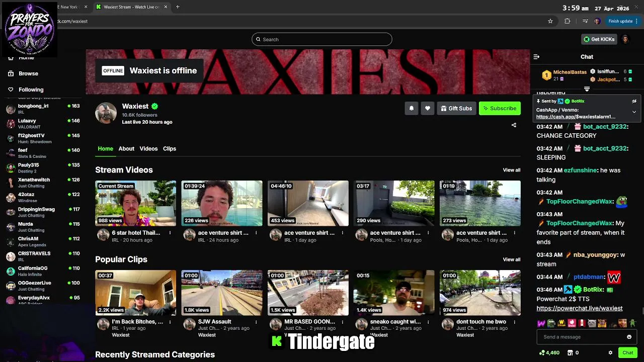Image resolution: width=644 pixels, height=362 pixels.
Task: Open the 03:17 stream video thumbnail
Action: click(394, 203)
